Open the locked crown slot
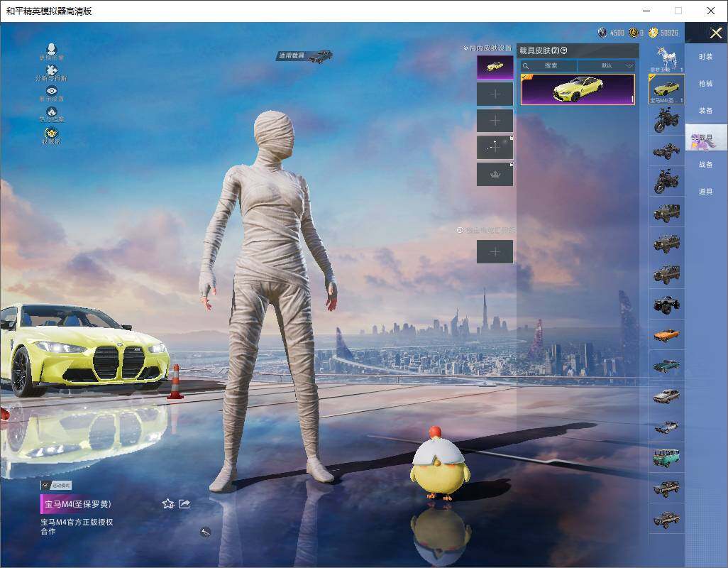The width and height of the screenshot is (728, 568). (x=495, y=174)
